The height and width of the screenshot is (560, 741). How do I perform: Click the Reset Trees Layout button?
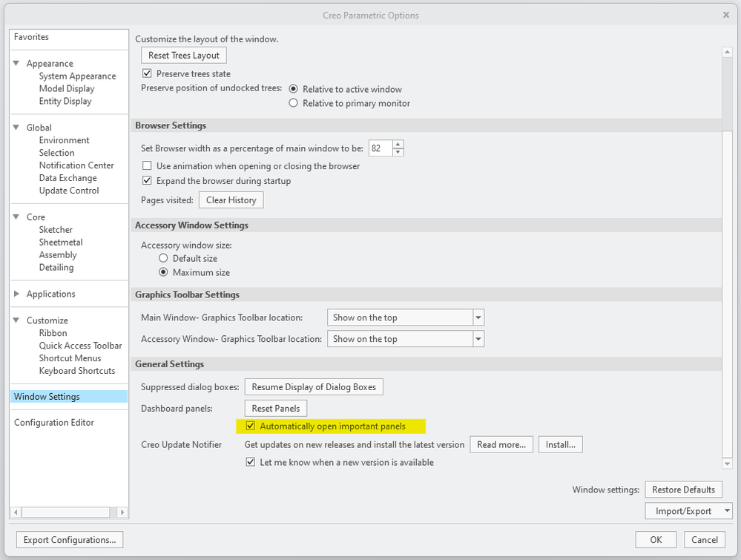tap(184, 56)
